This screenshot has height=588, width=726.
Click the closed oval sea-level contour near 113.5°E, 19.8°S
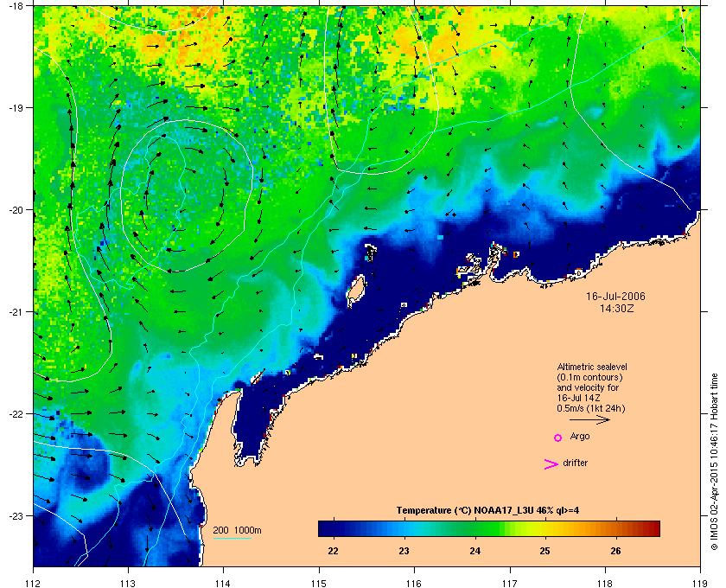coord(187,195)
